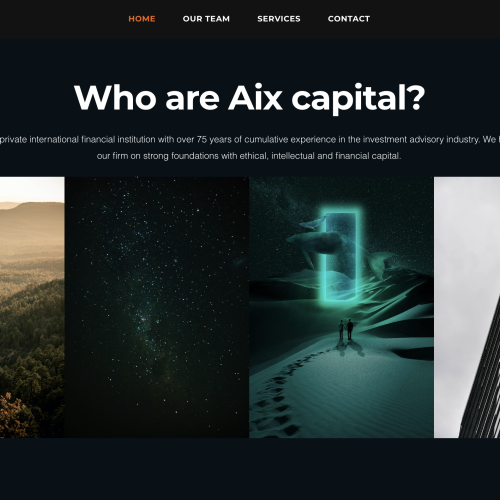Open the HOME navigation link

[142, 19]
